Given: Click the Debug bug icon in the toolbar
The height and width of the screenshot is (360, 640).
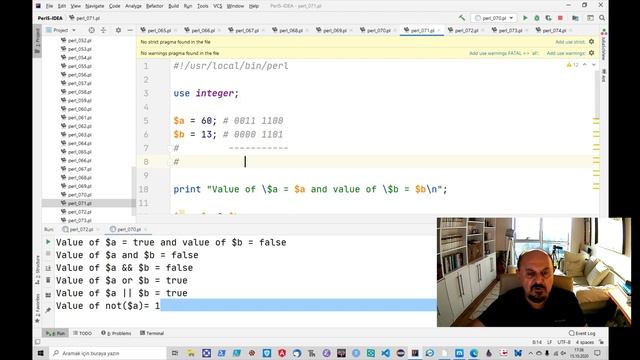Looking at the screenshot, I should [537, 18].
